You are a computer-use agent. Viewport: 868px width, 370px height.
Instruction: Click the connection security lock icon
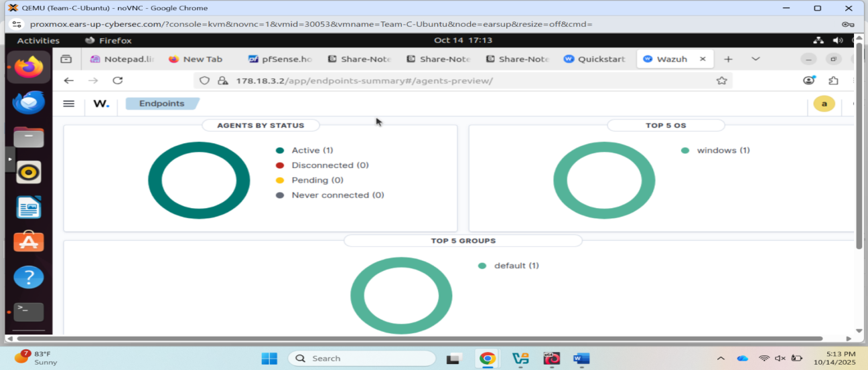pyautogui.click(x=223, y=81)
